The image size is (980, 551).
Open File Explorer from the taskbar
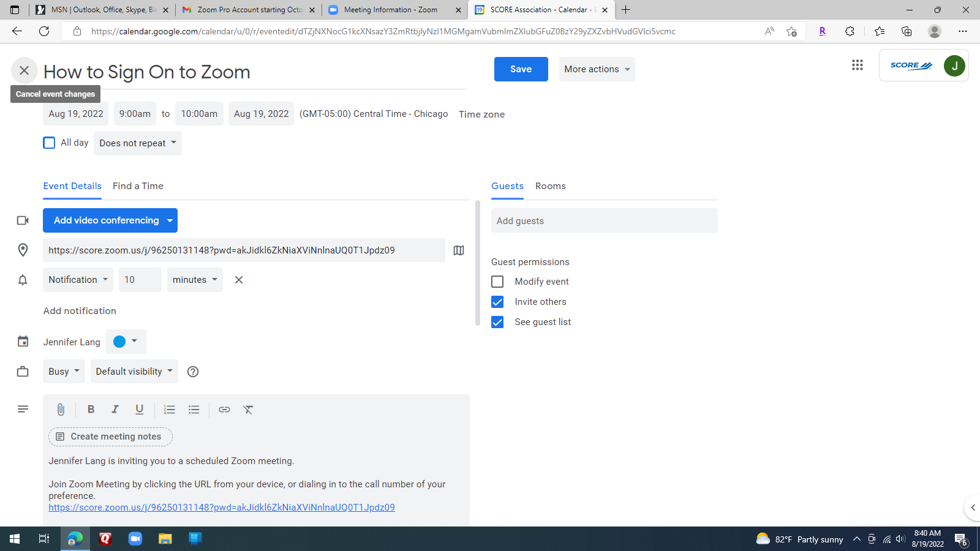point(165,539)
